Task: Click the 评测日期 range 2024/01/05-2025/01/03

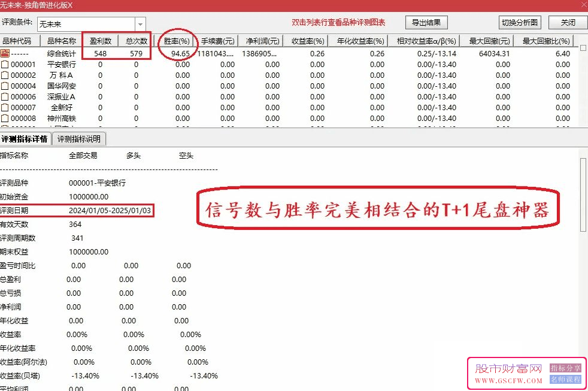Action: pyautogui.click(x=110, y=211)
